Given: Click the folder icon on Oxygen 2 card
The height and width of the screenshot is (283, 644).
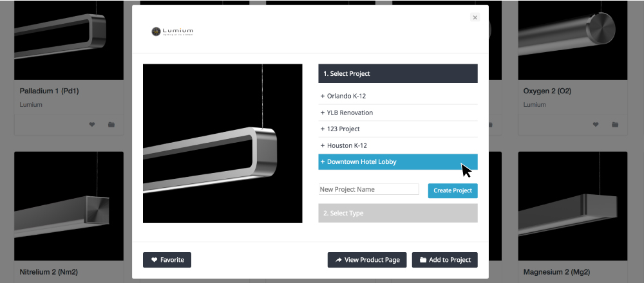Looking at the screenshot, I should pos(615,125).
